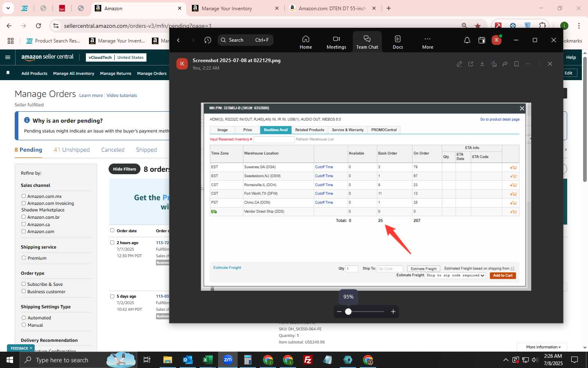Click Zoom Search field
The width and height of the screenshot is (588, 368).
tap(246, 40)
